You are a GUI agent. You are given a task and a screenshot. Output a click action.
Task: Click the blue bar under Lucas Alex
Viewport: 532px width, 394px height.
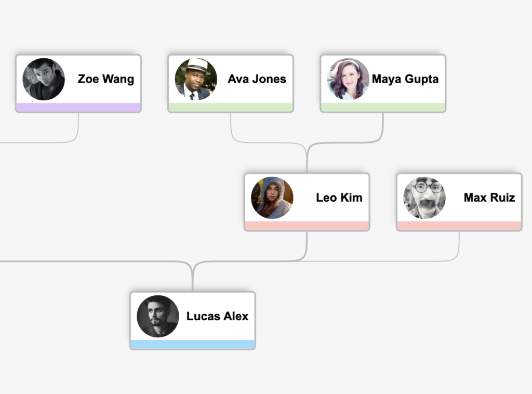point(193,345)
